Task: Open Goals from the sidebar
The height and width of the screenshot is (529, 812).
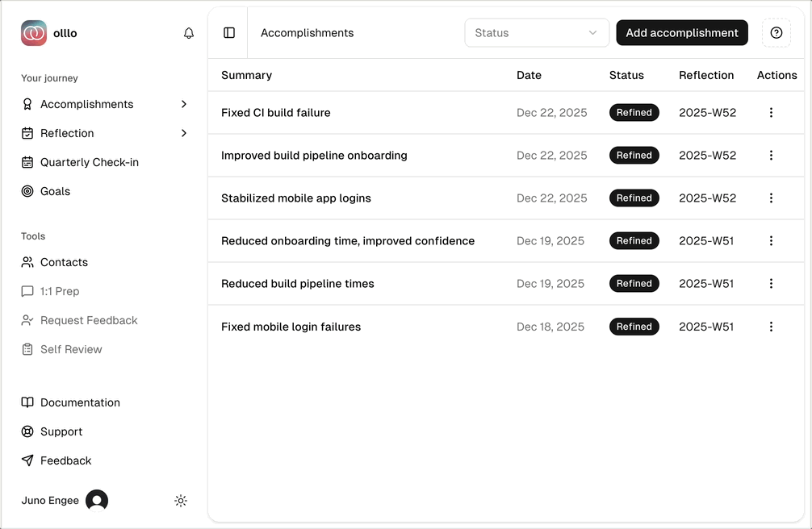Action: click(55, 191)
